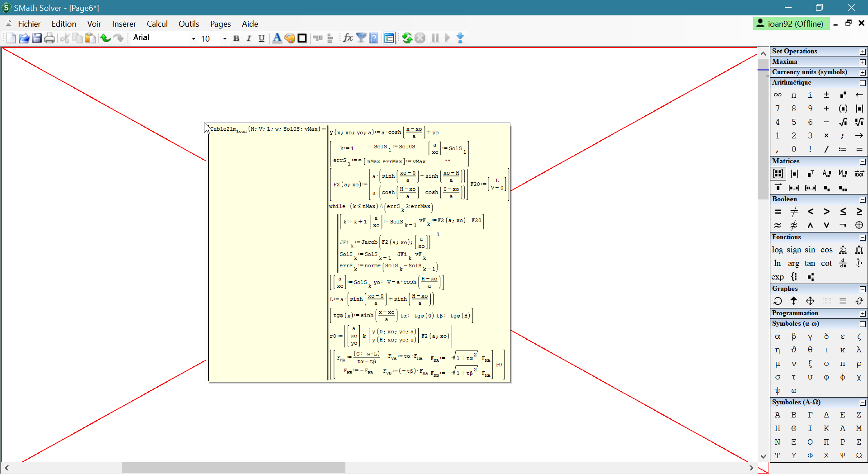Viewport: 868px width, 474px height.
Task: Click the infinity symbol in Arithmétique
Action: click(778, 95)
